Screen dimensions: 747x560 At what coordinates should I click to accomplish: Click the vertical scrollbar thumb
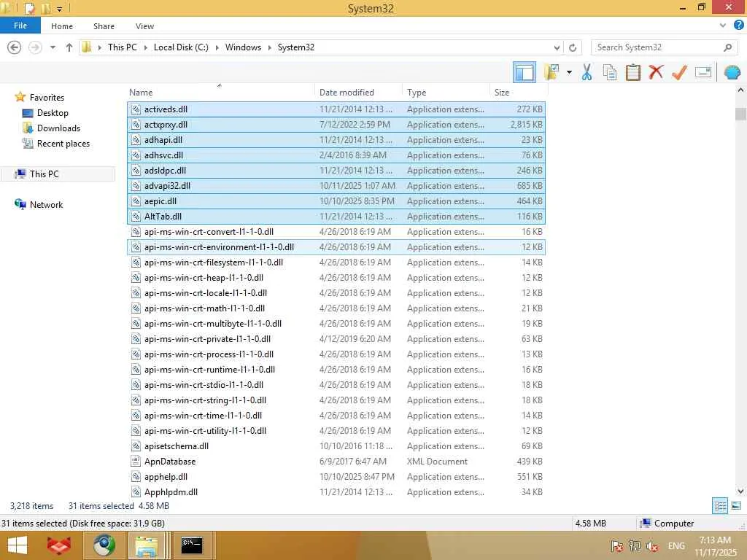tap(740, 114)
